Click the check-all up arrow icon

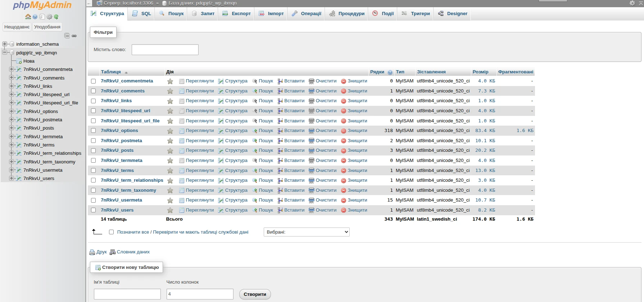coord(97,231)
